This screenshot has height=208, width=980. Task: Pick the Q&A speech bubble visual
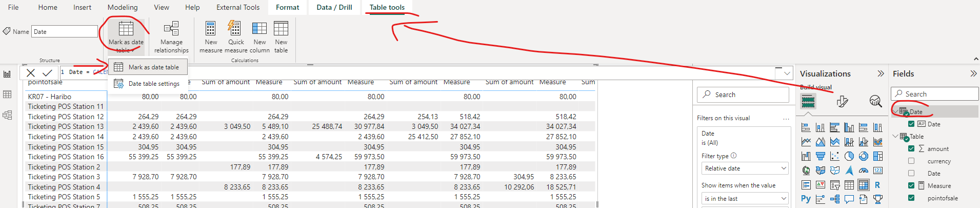[849, 199]
